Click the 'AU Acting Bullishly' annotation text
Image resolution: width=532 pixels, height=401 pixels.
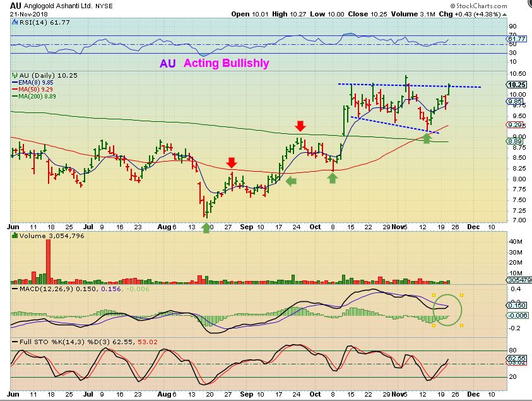tap(215, 63)
